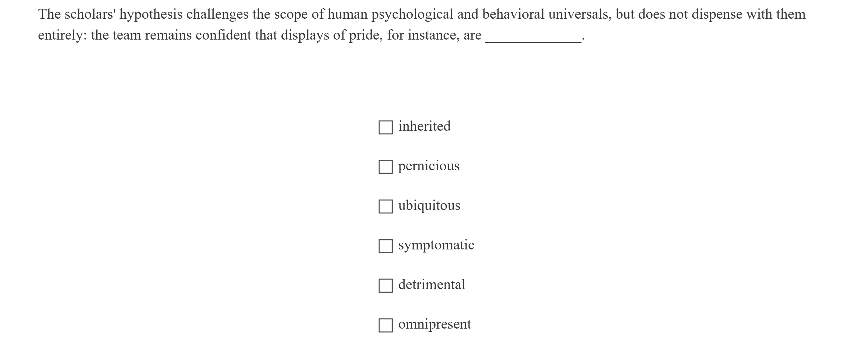The width and height of the screenshot is (868, 340).
Task: Click the answer label 'ubiquitous'
Action: pos(429,205)
